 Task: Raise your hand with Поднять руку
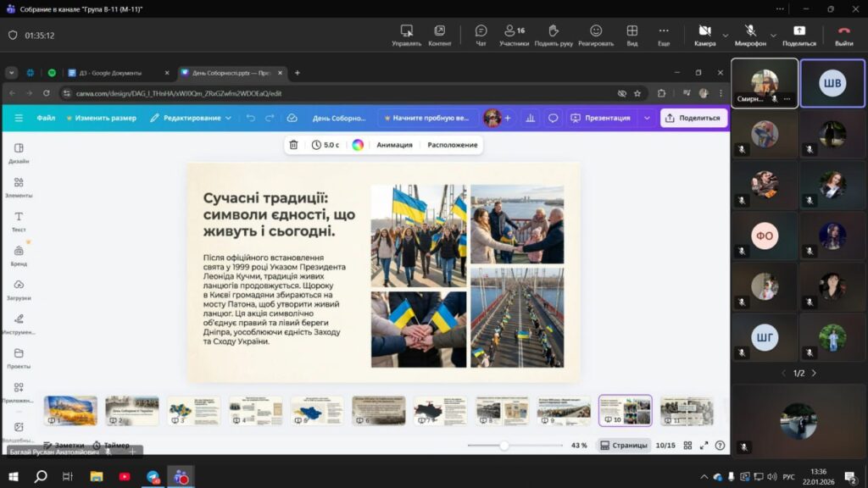(553, 35)
